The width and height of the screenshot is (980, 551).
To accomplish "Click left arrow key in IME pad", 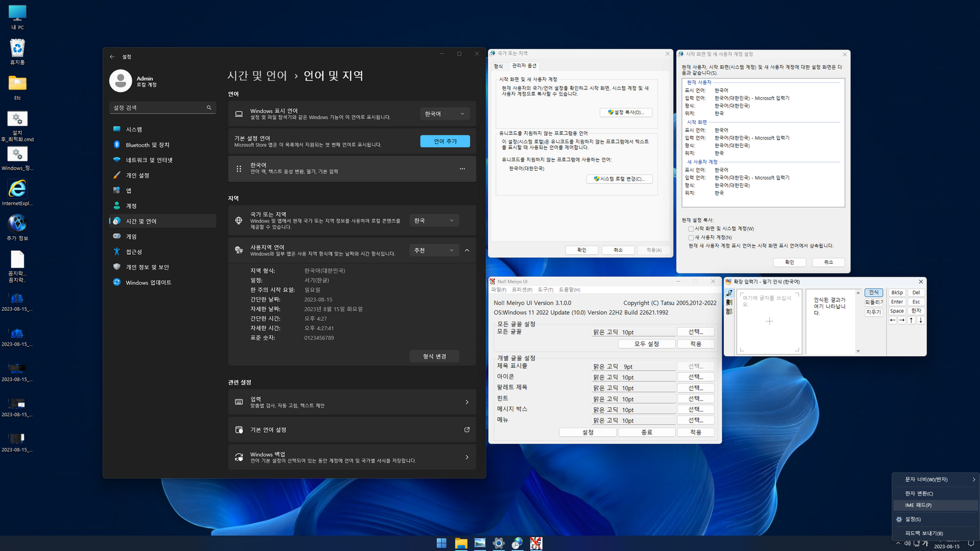I will pos(892,320).
